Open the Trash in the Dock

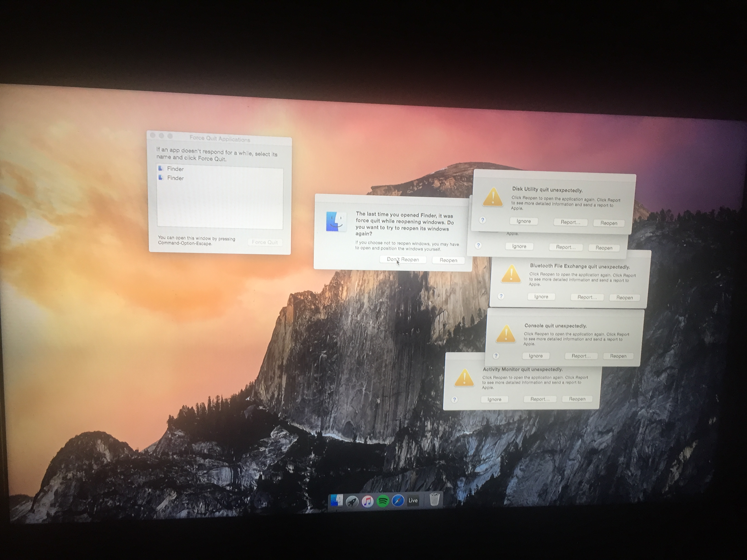point(434,499)
